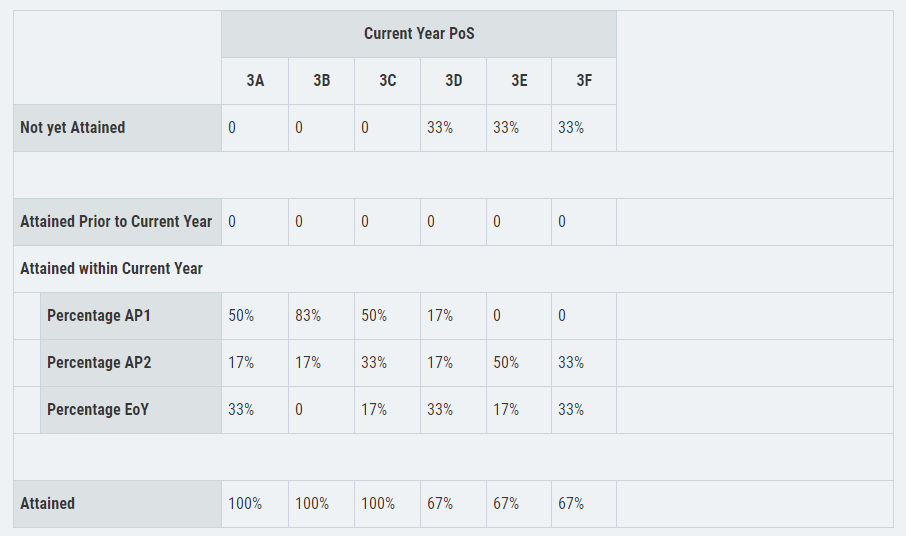Click the 3B column header
Image resolution: width=906 pixels, height=536 pixels.
coord(321,81)
